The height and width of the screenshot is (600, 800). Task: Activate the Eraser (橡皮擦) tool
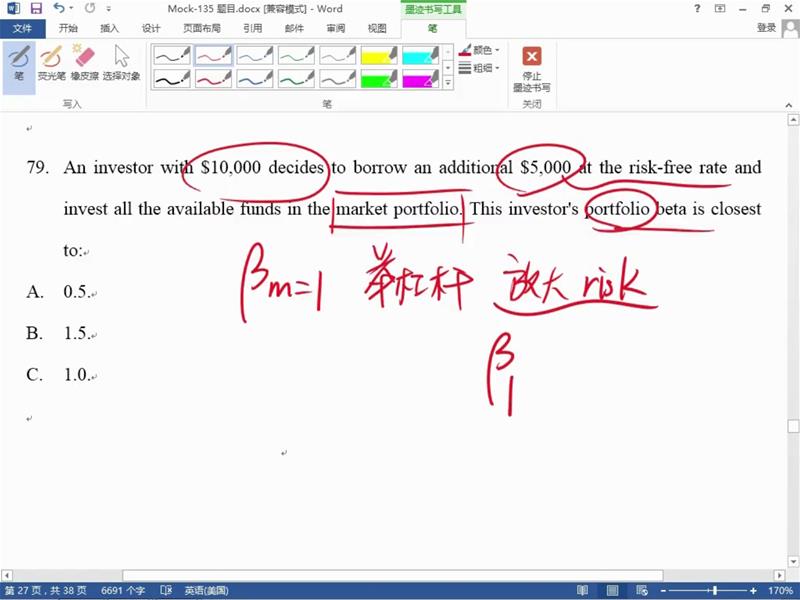click(84, 63)
